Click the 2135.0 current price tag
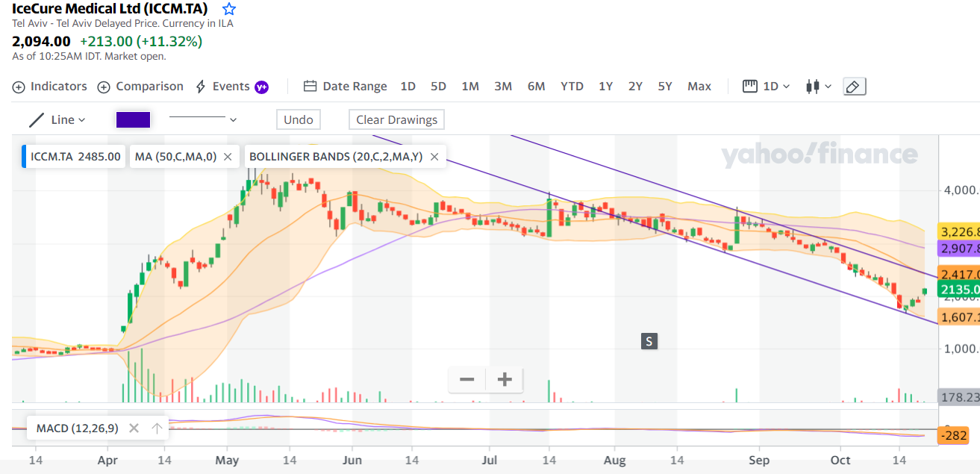 point(959,290)
